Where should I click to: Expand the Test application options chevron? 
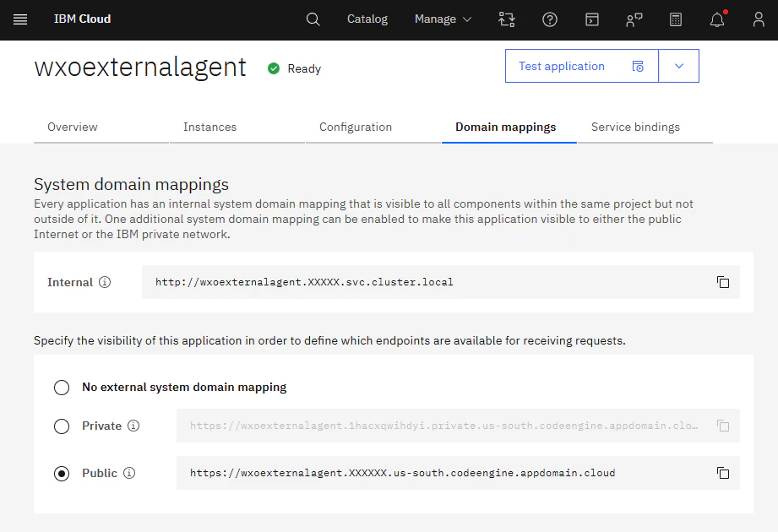679,66
